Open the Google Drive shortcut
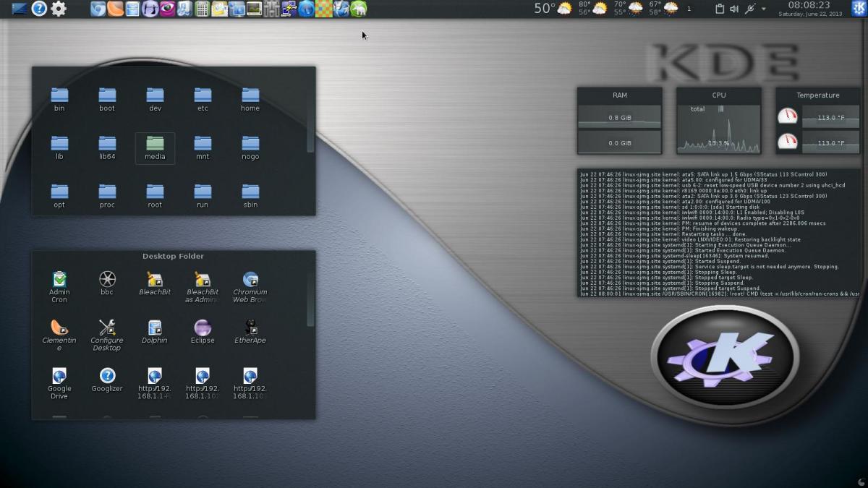 click(59, 384)
